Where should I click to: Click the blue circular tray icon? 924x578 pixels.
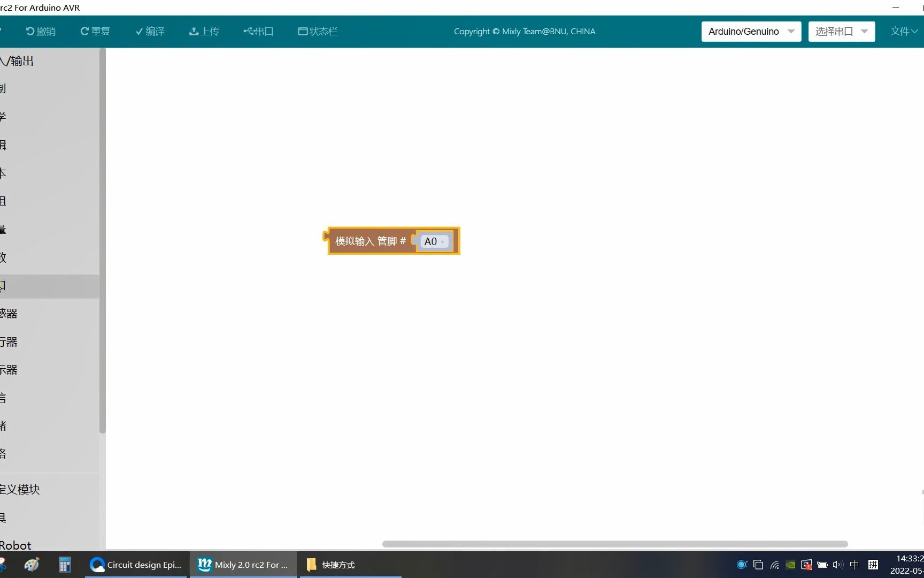[742, 565]
